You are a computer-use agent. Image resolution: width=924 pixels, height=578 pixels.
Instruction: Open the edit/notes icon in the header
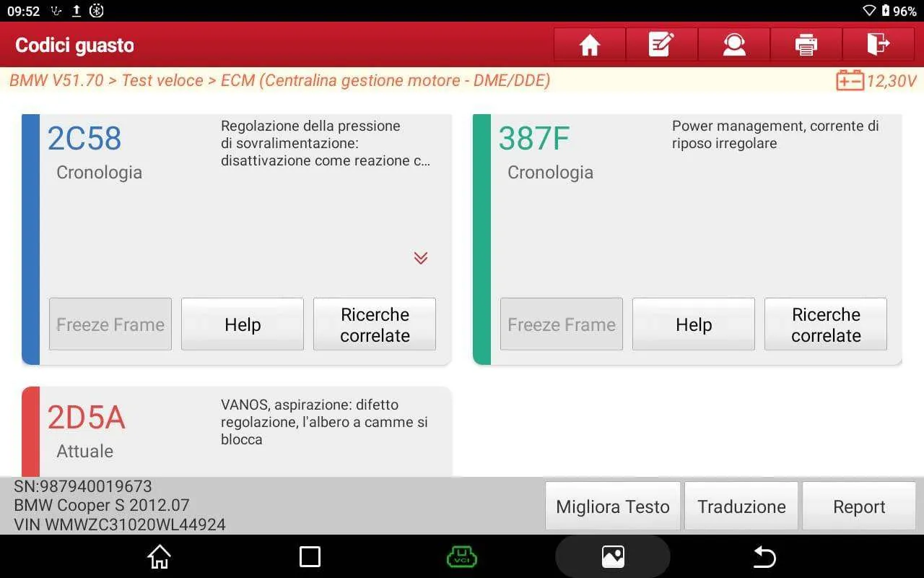661,45
